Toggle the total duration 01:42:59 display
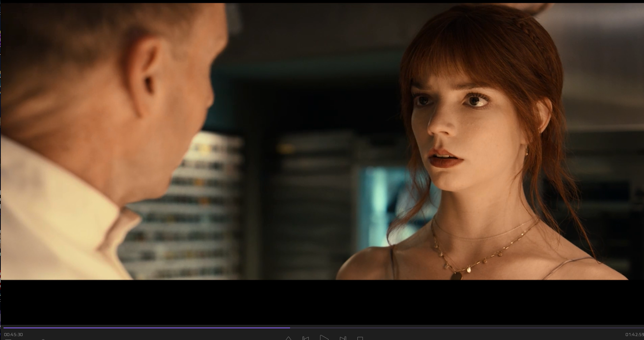This screenshot has height=340, width=644. [x=634, y=335]
